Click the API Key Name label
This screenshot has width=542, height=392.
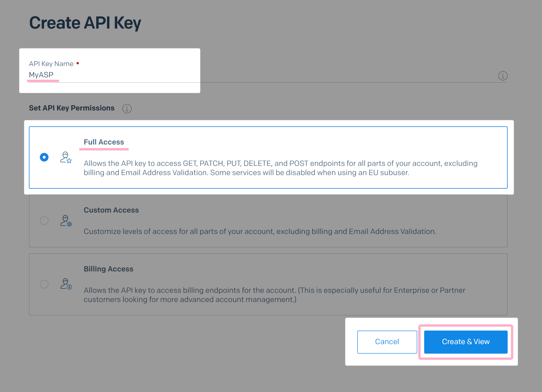click(51, 64)
